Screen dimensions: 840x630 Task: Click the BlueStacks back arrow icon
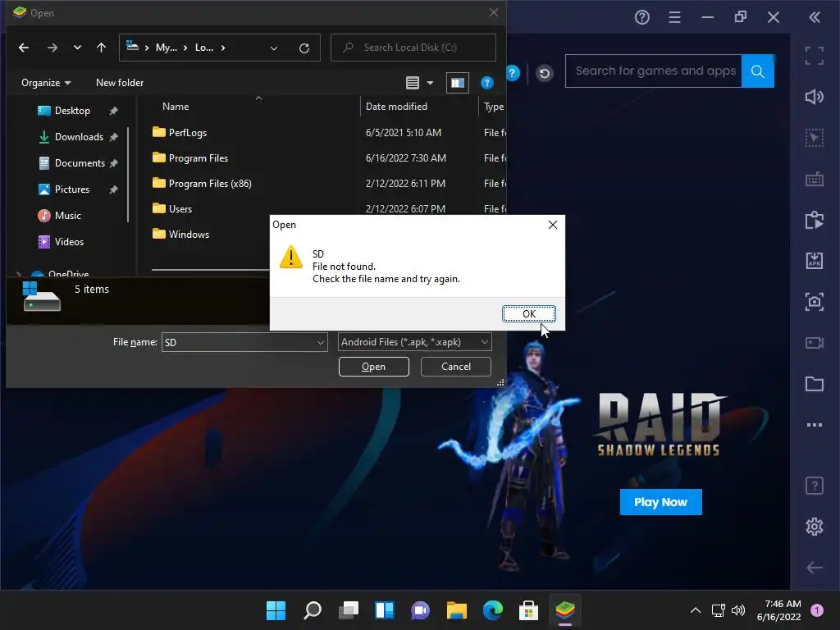pos(815,568)
